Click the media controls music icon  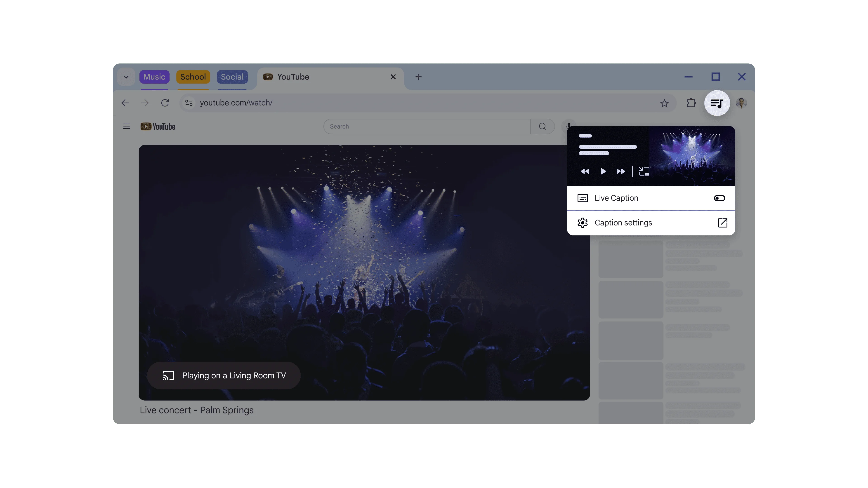point(717,103)
